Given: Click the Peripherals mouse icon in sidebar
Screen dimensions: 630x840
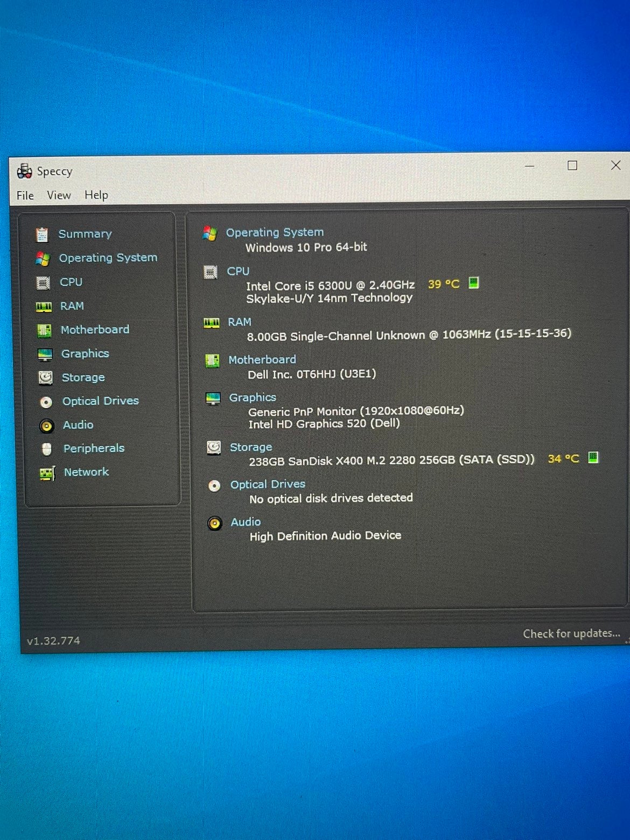Looking at the screenshot, I should click(x=47, y=449).
